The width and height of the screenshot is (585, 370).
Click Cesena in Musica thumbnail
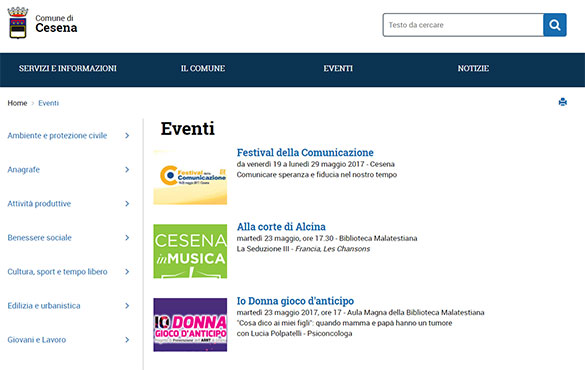pos(190,251)
